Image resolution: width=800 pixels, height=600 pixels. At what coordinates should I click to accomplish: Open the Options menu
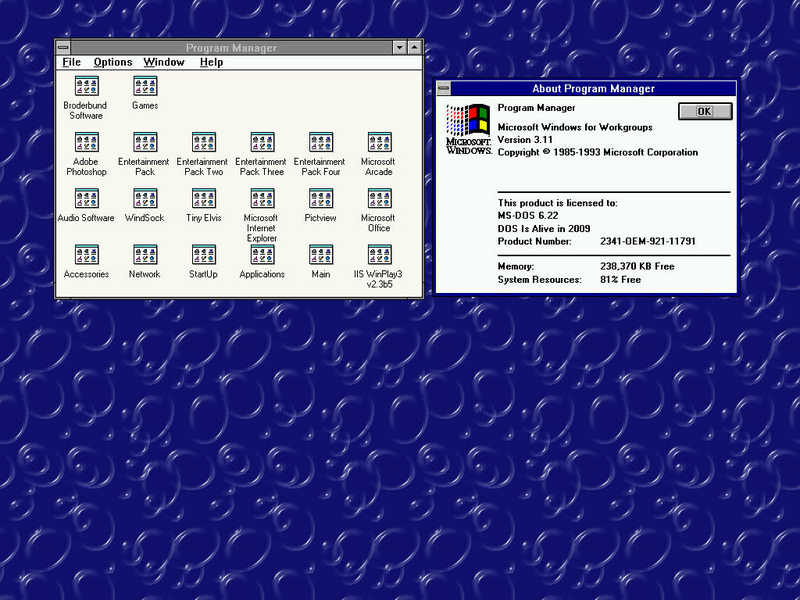[113, 62]
